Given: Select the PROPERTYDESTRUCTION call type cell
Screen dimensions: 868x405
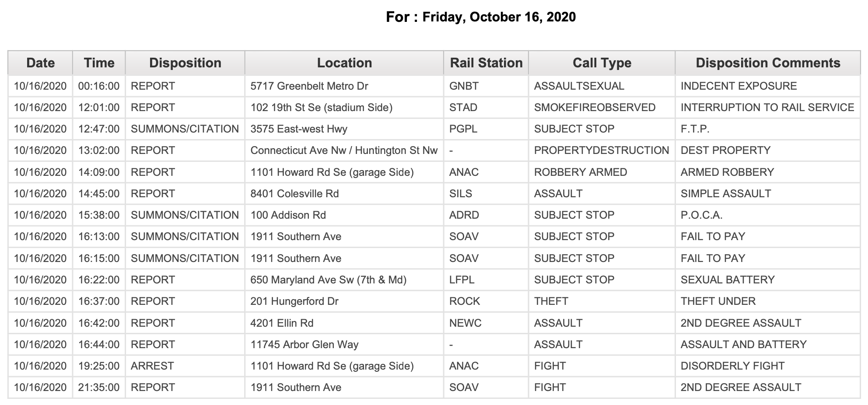Looking at the screenshot, I should pos(602,150).
